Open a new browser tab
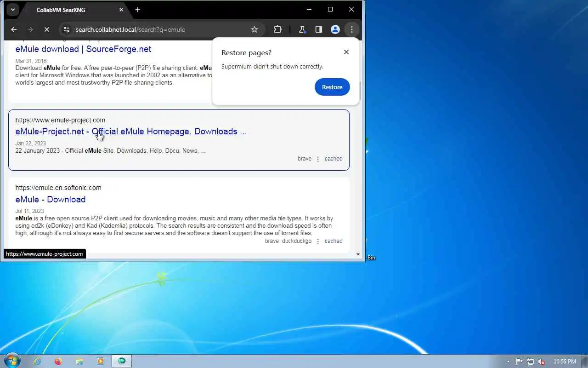Image resolution: width=588 pixels, height=368 pixels. (137, 10)
